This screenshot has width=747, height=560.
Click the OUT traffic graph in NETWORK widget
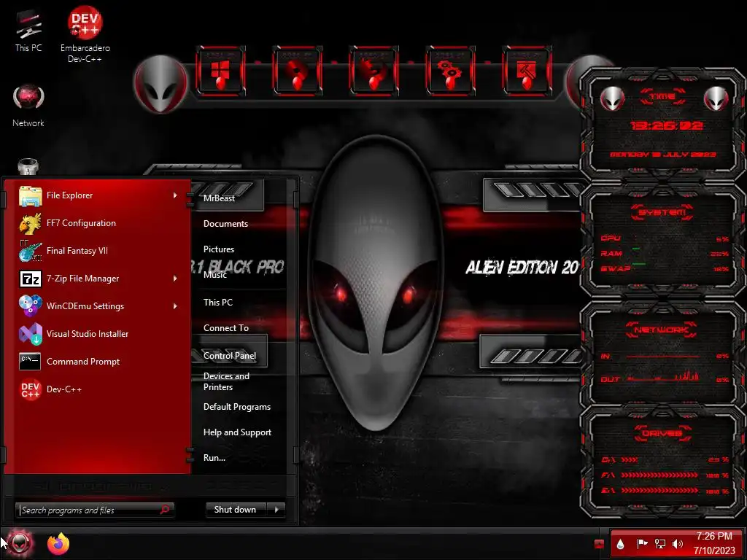(x=664, y=378)
